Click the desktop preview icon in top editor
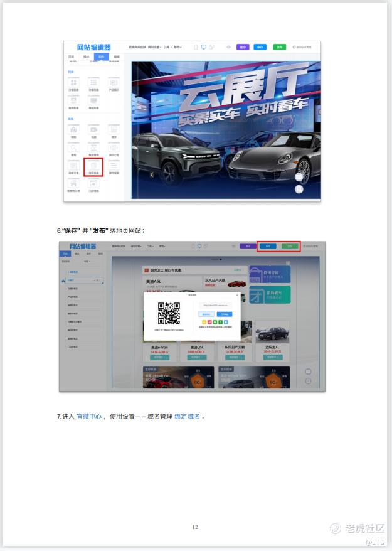 click(x=203, y=47)
